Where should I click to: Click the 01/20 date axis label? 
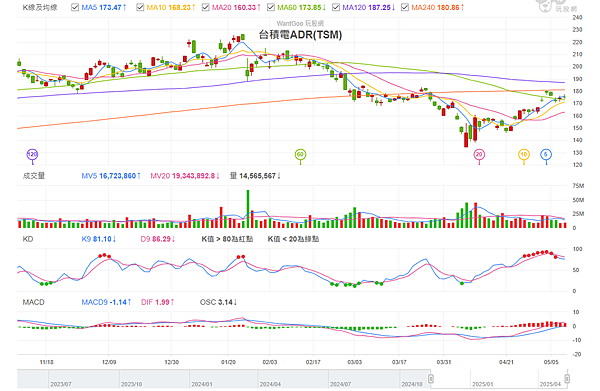coord(228,362)
